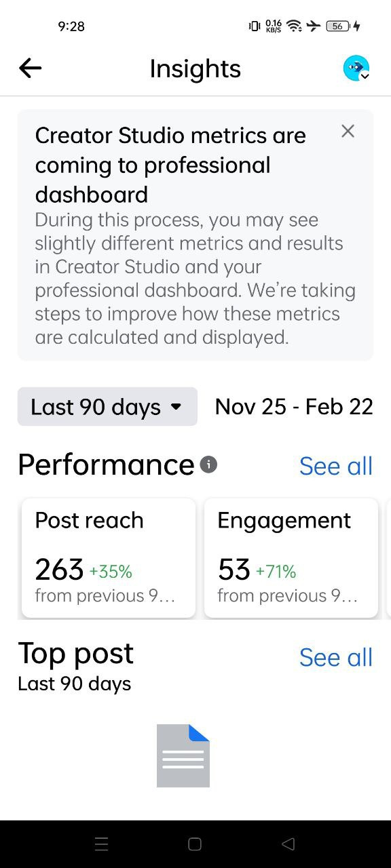Open the profile avatar switcher
The height and width of the screenshot is (868, 391).
(x=356, y=68)
